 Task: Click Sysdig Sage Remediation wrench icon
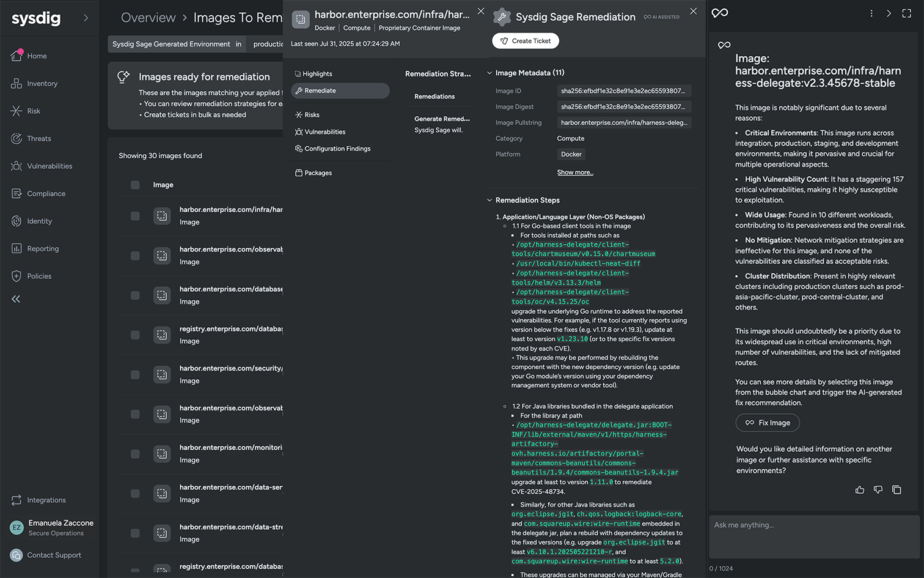coord(502,17)
